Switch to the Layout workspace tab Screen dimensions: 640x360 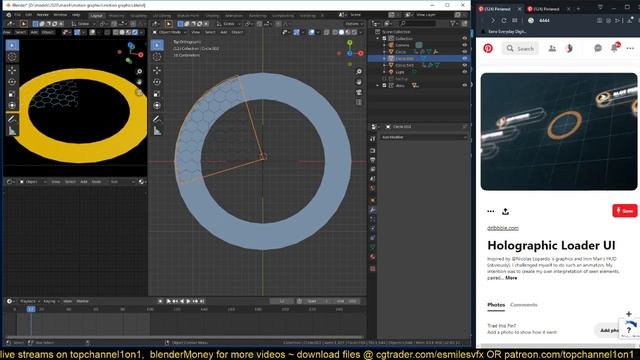point(97,16)
